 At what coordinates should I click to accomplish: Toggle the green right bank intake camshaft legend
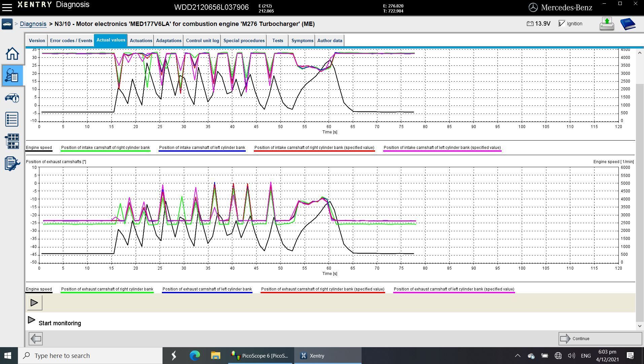105,148
